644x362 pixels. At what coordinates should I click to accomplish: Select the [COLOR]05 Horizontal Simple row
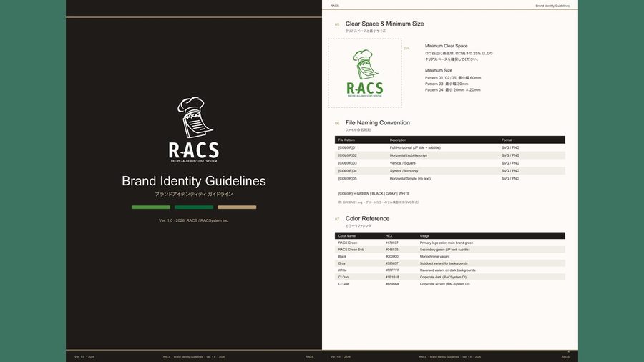(x=450, y=179)
